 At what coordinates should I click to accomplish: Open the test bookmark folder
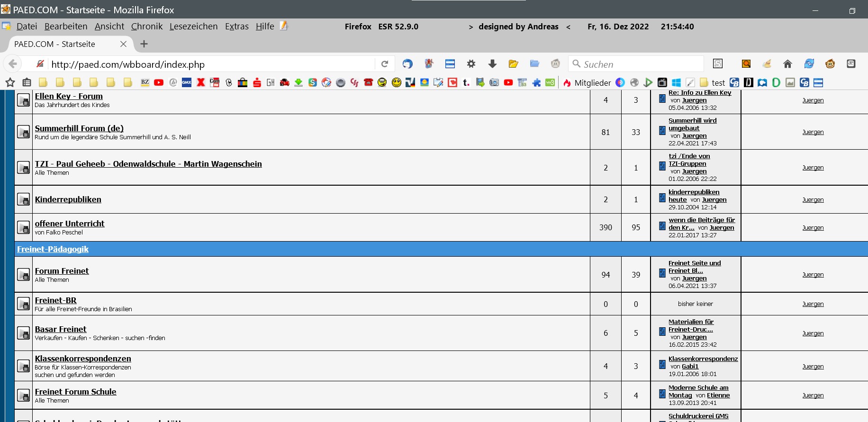tap(713, 83)
